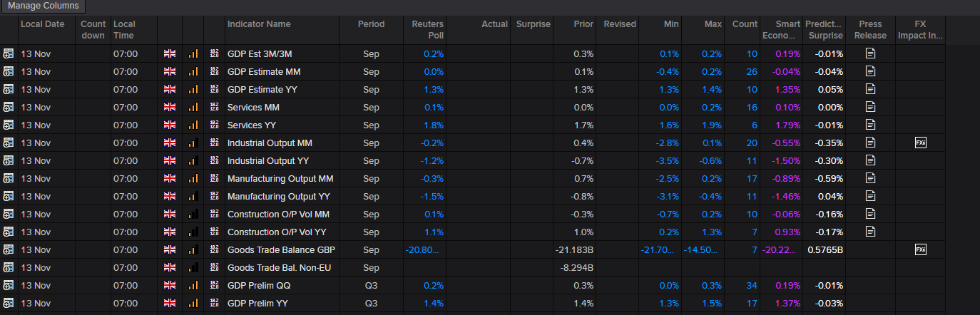Image resolution: width=980 pixels, height=315 pixels.
Task: Click importance bars icon for Manufacturing Output YY
Action: [193, 196]
